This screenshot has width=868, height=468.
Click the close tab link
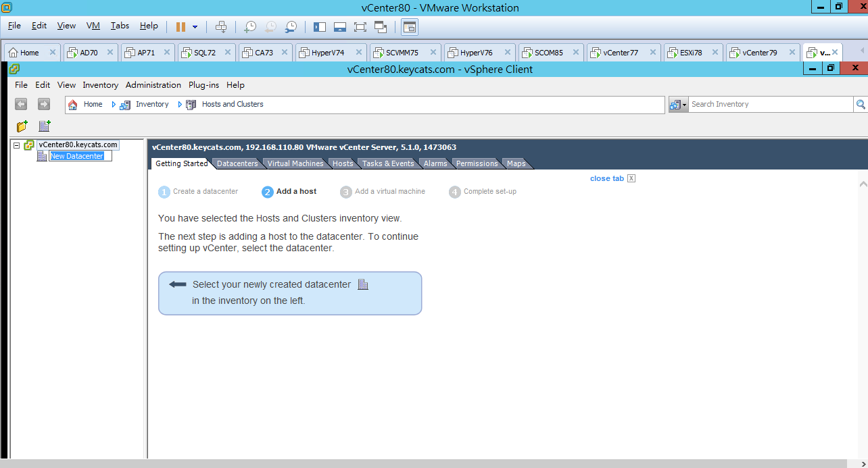(607, 178)
